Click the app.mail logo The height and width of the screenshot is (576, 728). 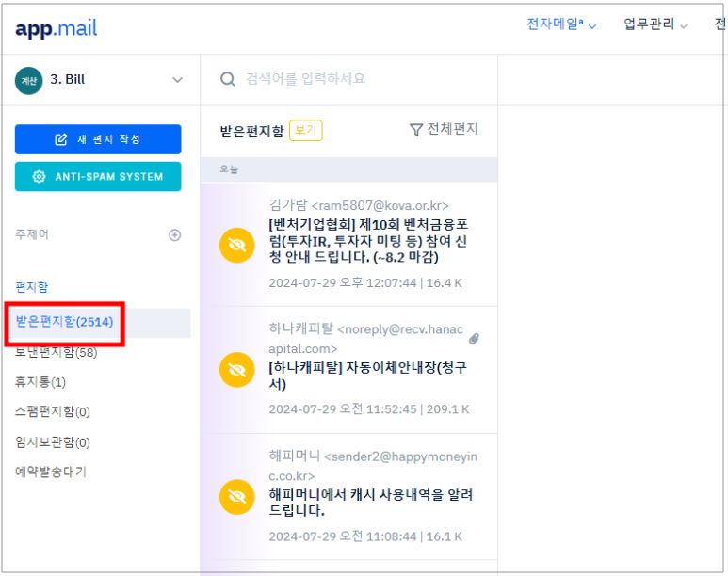coord(57,29)
